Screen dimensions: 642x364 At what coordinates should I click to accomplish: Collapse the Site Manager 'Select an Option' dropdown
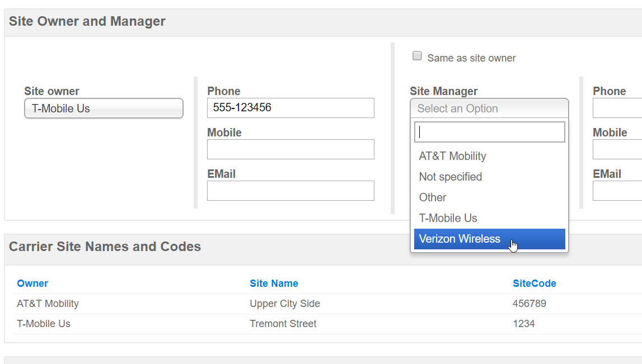coord(489,108)
